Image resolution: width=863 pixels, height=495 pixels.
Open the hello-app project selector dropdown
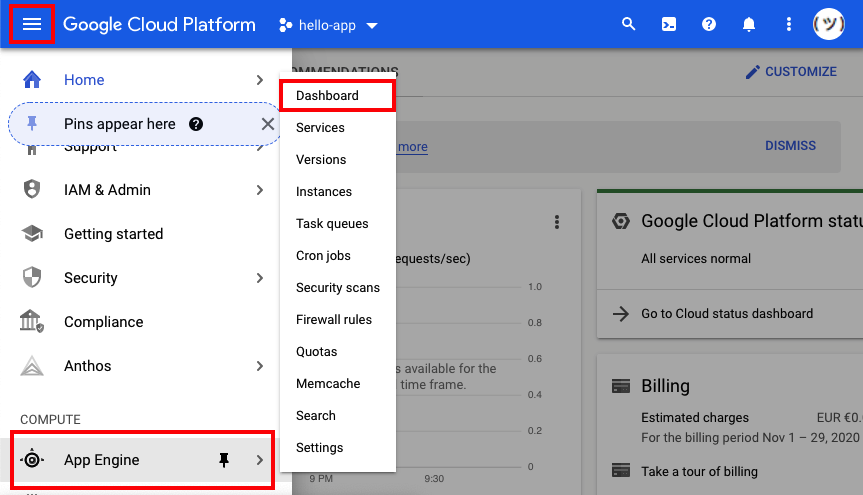[329, 24]
